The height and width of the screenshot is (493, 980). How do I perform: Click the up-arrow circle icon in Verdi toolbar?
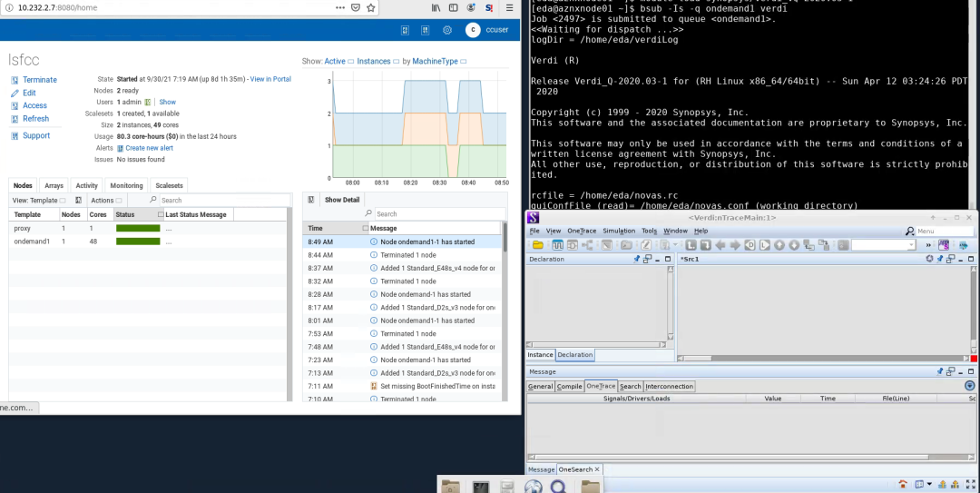[779, 245]
